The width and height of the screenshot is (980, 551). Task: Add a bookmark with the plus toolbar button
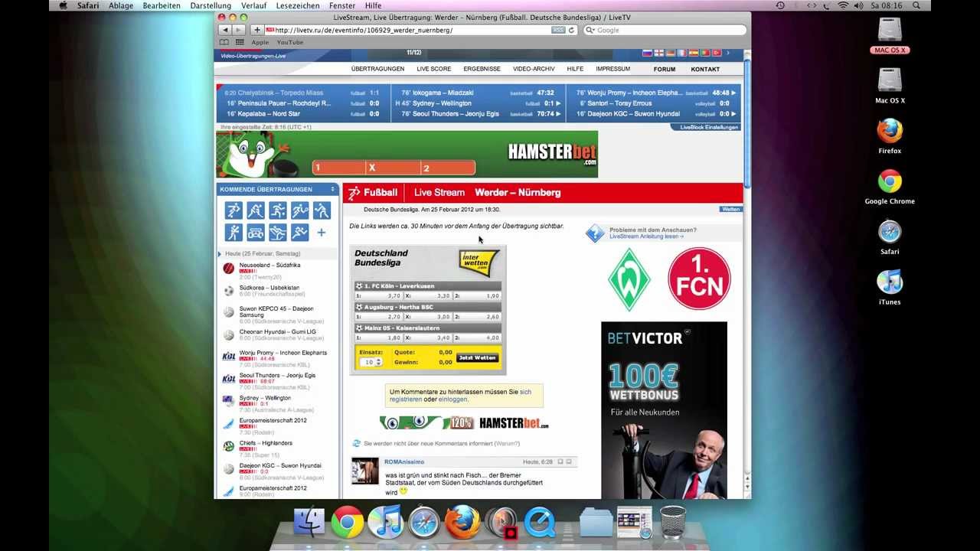256,30
